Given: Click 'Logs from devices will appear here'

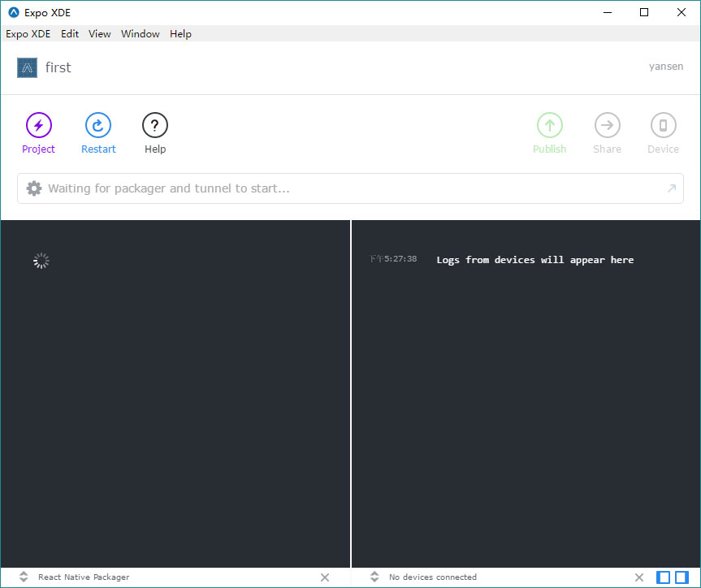Looking at the screenshot, I should (535, 260).
